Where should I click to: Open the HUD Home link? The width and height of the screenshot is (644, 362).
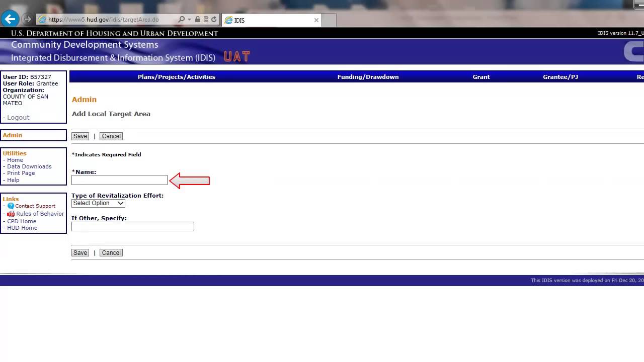click(22, 228)
